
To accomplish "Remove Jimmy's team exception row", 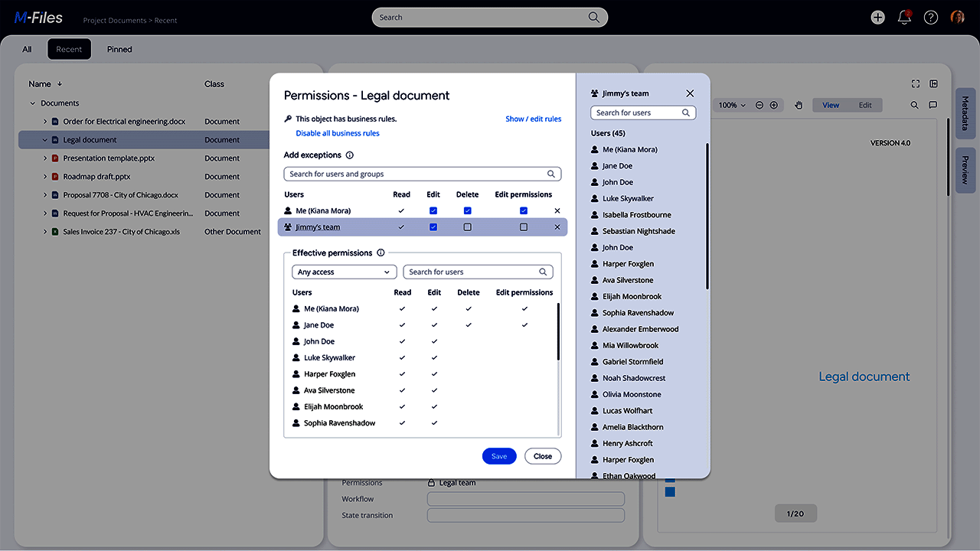I will (x=557, y=227).
